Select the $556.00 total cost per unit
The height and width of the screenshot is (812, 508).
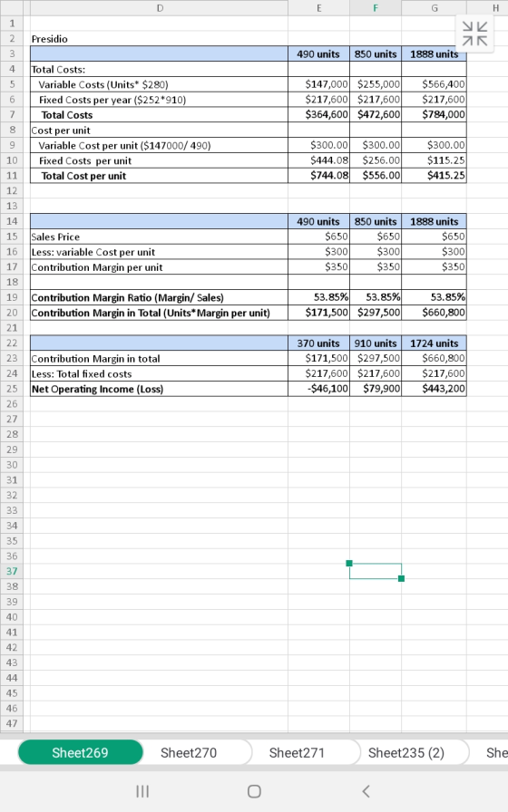pyautogui.click(x=376, y=176)
